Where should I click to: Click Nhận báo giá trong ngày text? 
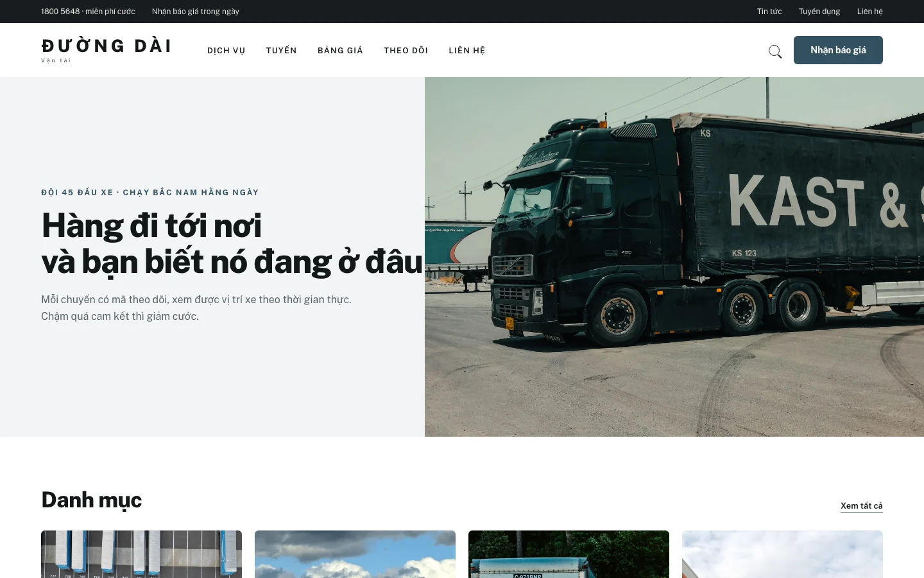click(x=196, y=12)
